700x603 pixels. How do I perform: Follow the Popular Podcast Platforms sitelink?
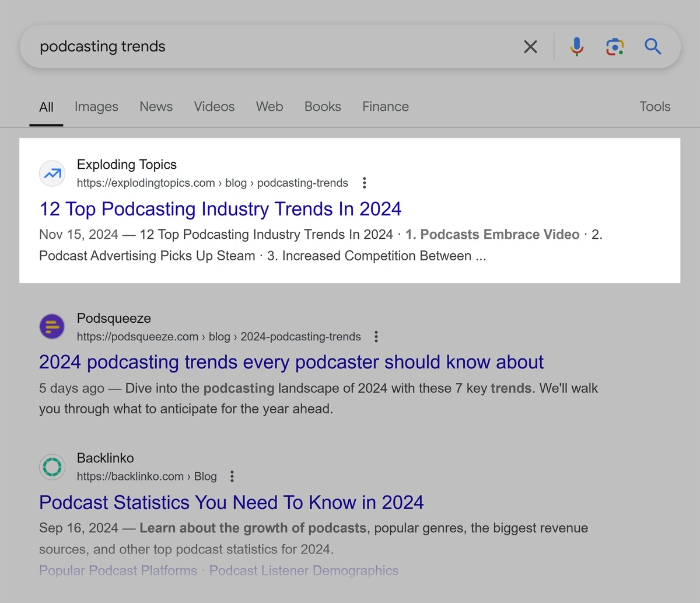click(118, 571)
